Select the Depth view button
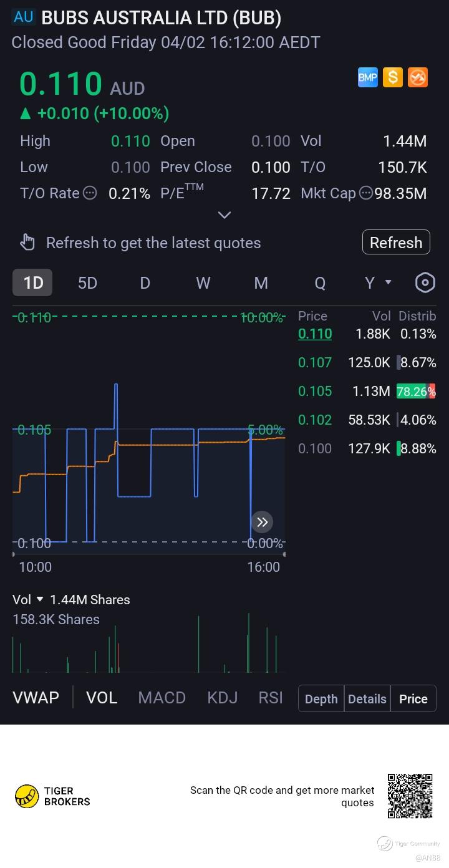Image resolution: width=449 pixels, height=868 pixels. (321, 699)
